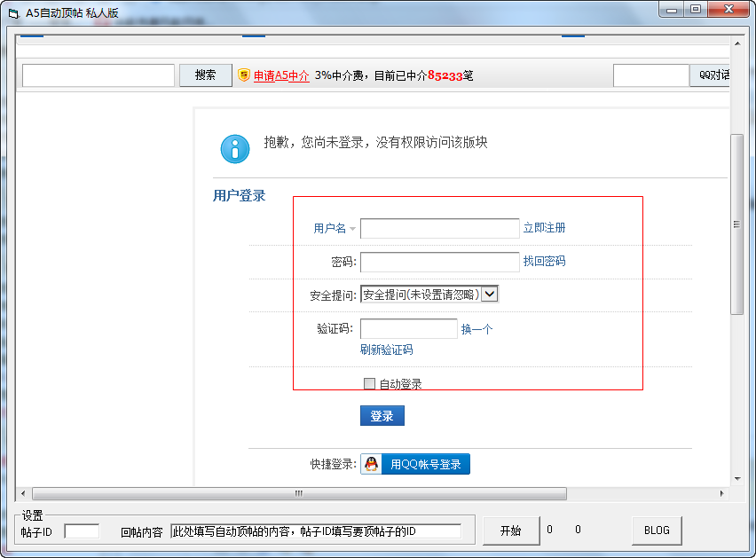Focus the 验证码 input field
This screenshot has width=756, height=558.
(x=409, y=328)
